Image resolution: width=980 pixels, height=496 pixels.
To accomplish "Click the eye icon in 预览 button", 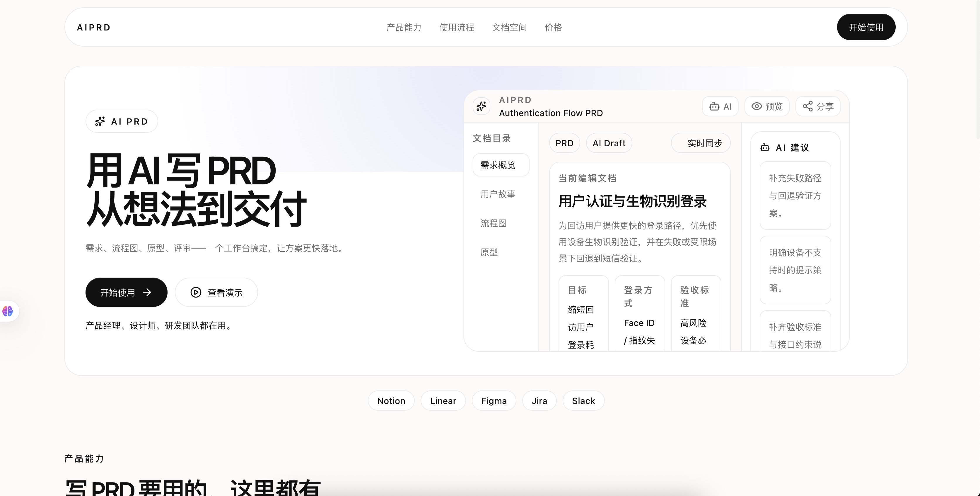I will (757, 107).
